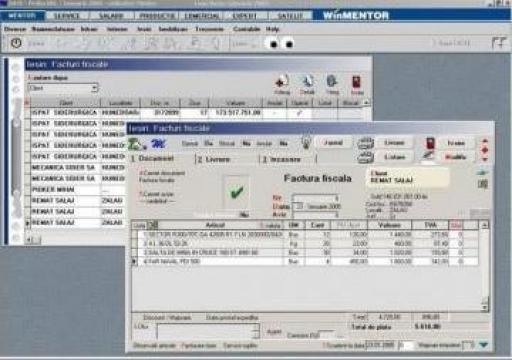Click the lower Listare button
Viewport: 512px width, 360px height.
pyautogui.click(x=394, y=157)
